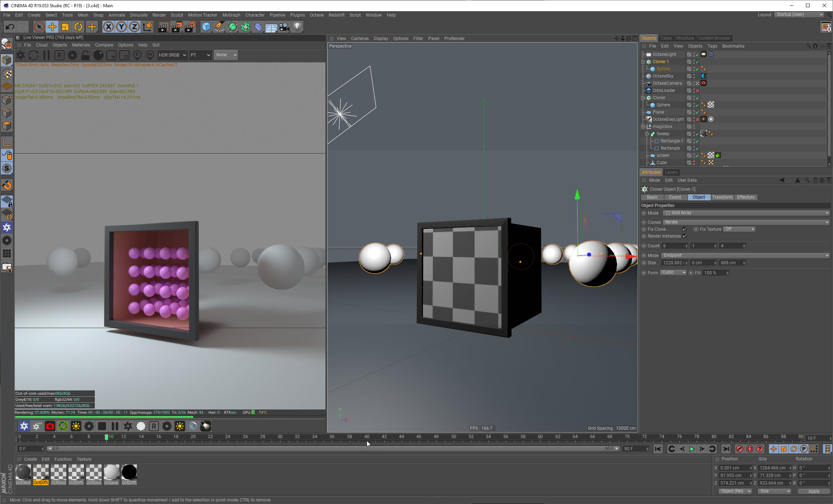This screenshot has width=833, height=504.
Task: Switch to the Effectors tab
Action: [745, 197]
